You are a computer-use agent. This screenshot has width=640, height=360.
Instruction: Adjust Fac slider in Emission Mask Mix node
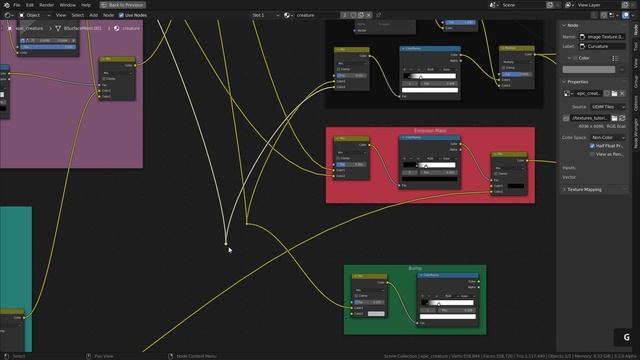point(351,164)
